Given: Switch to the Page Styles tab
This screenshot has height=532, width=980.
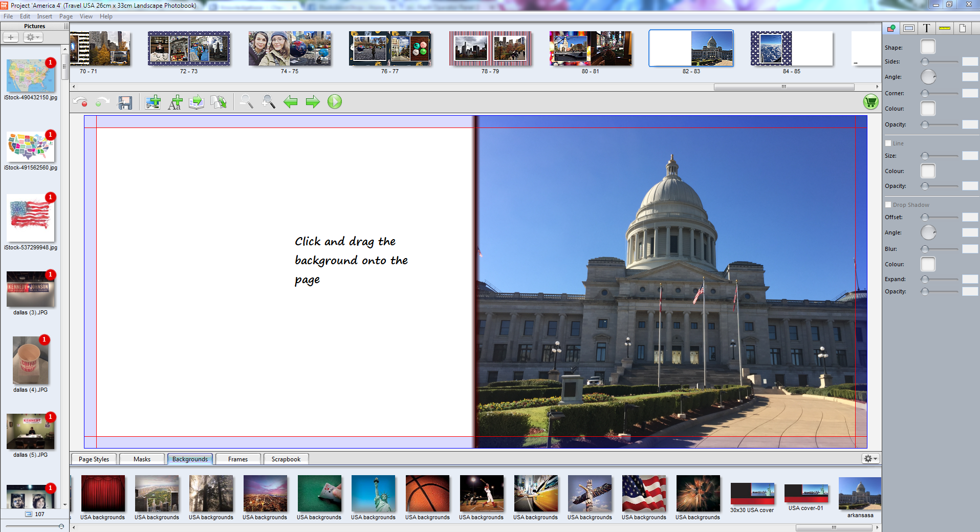Looking at the screenshot, I should [94, 459].
